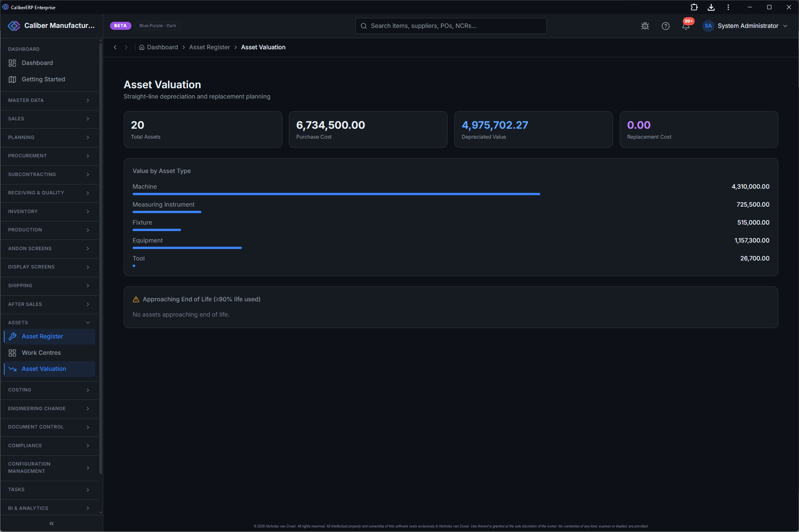Viewport: 799px width, 532px height.
Task: Click the Caliber logo icon in header
Action: 14,26
